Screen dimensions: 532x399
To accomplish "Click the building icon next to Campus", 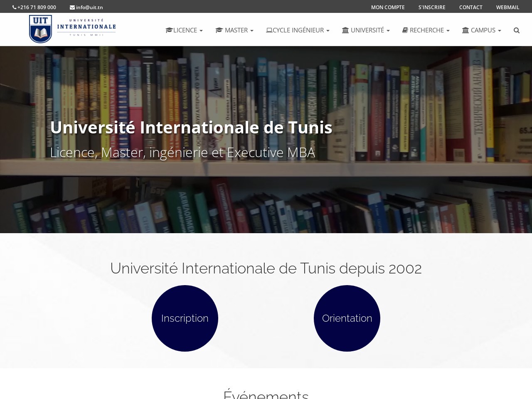I will click(465, 30).
